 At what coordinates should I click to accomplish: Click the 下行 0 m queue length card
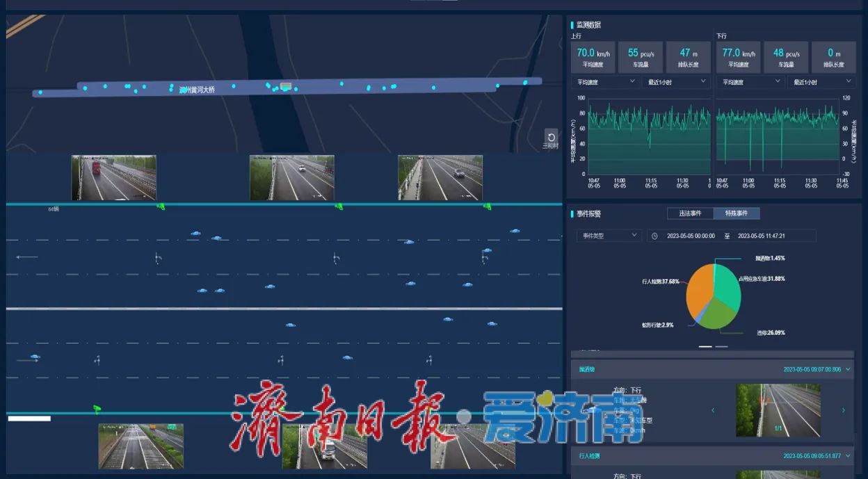833,57
